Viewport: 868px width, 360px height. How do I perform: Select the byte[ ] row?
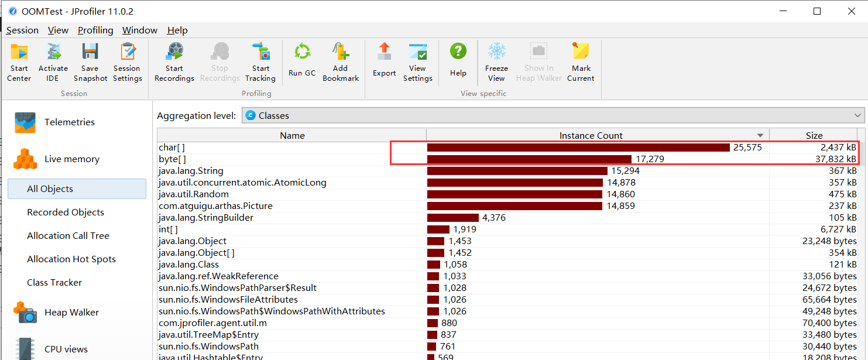(507, 159)
